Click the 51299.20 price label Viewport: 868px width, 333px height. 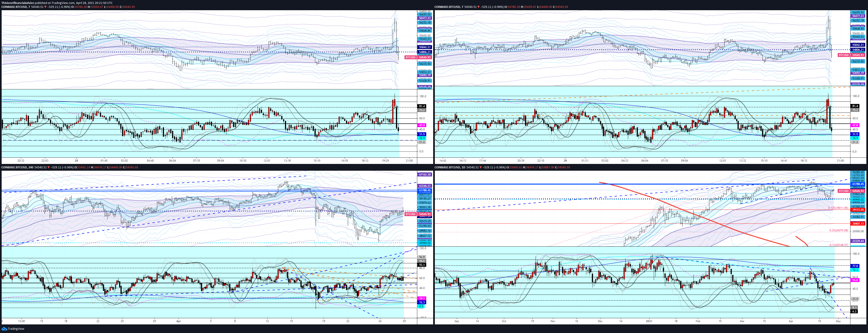point(425,226)
